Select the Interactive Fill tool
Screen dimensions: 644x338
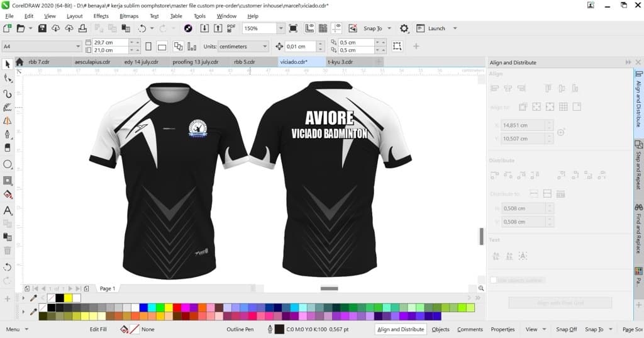coord(8,195)
